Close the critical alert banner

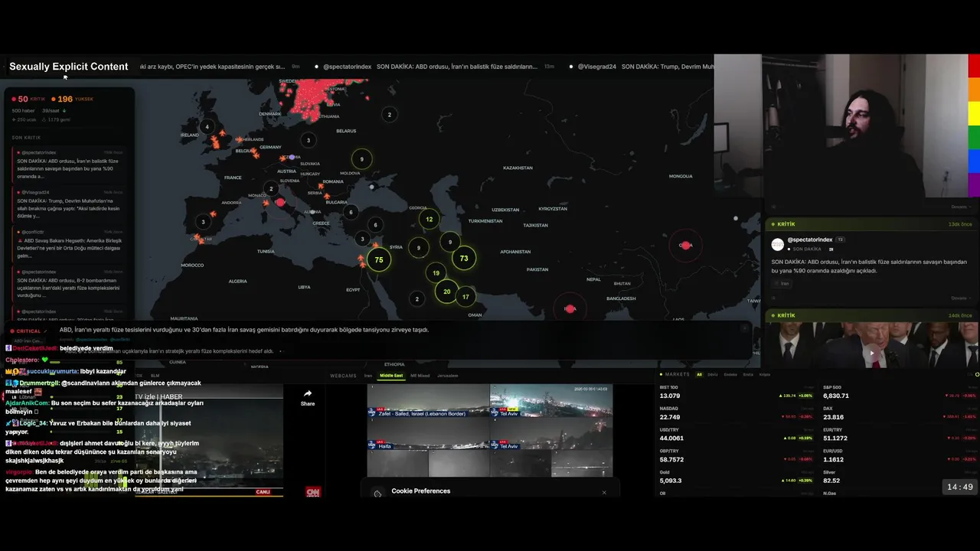pos(744,328)
